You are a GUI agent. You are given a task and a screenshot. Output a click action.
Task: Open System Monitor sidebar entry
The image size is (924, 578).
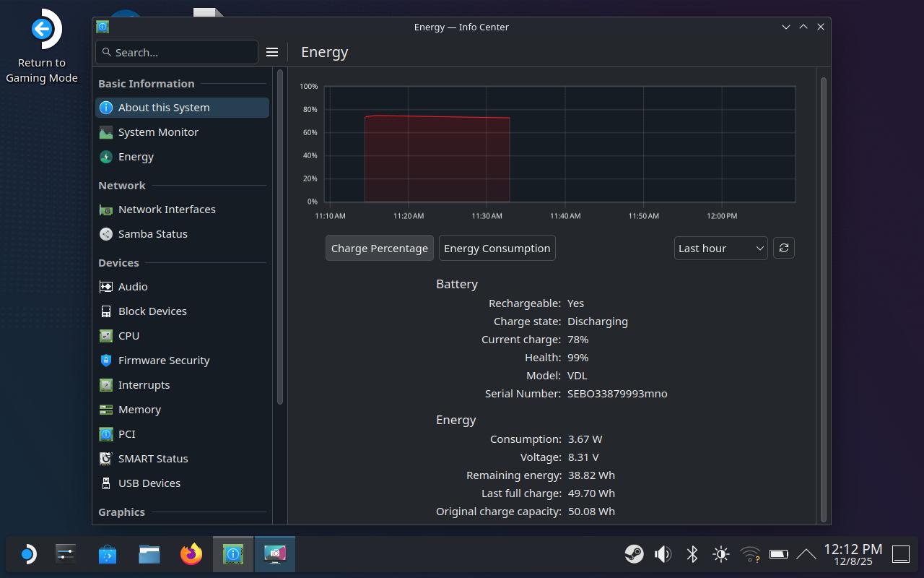pyautogui.click(x=158, y=132)
